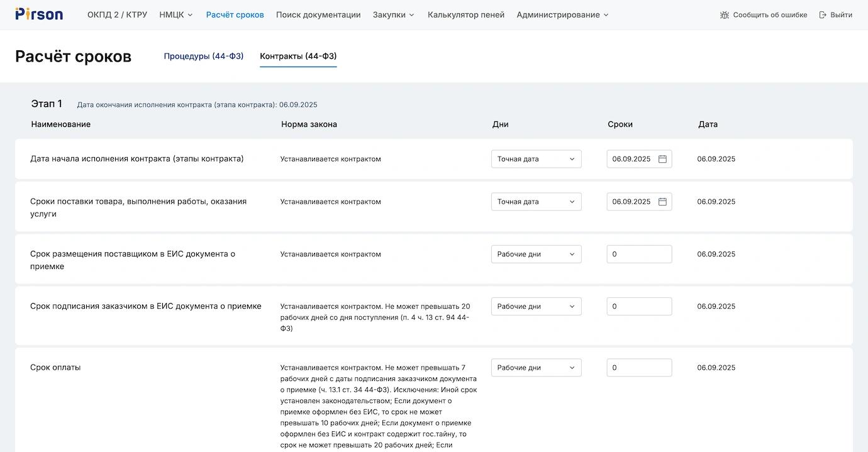Open Калькулятор пеней page
Screen dimensions: 868x452
[x=466, y=15]
